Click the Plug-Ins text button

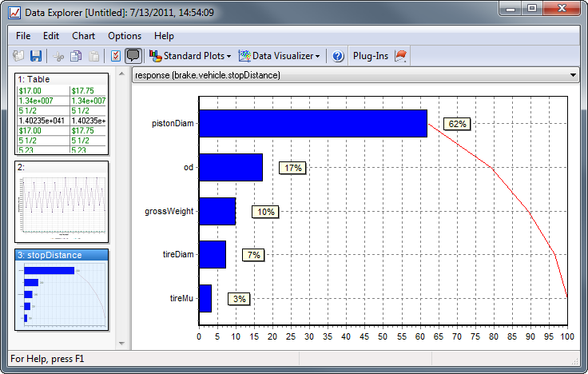370,56
